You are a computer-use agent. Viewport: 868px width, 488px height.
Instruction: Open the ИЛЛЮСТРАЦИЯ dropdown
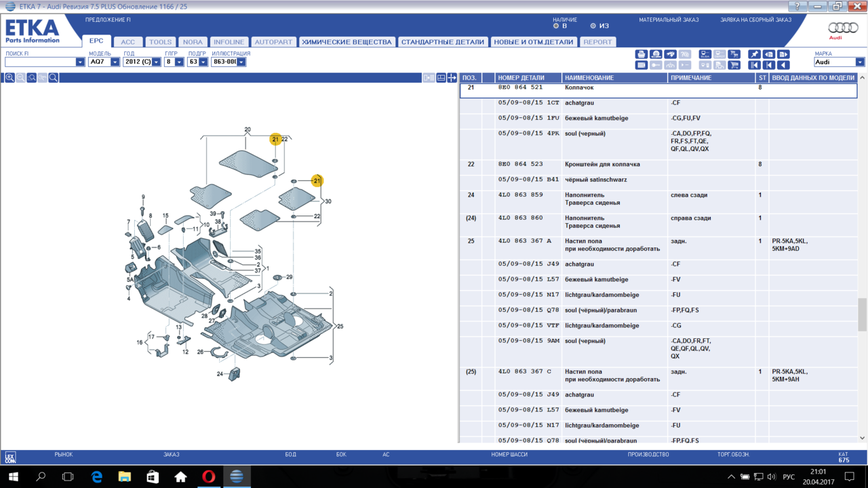pyautogui.click(x=241, y=62)
